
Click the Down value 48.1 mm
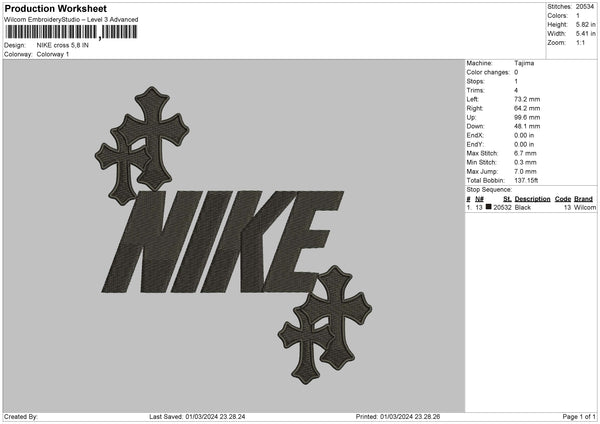pos(527,126)
